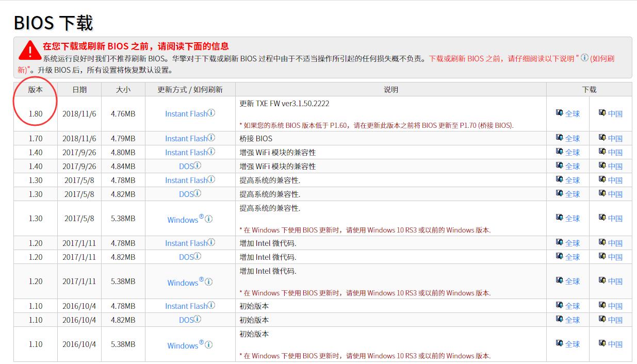Click the 版本 column header
This screenshot has width=637, height=364.
tap(35, 89)
